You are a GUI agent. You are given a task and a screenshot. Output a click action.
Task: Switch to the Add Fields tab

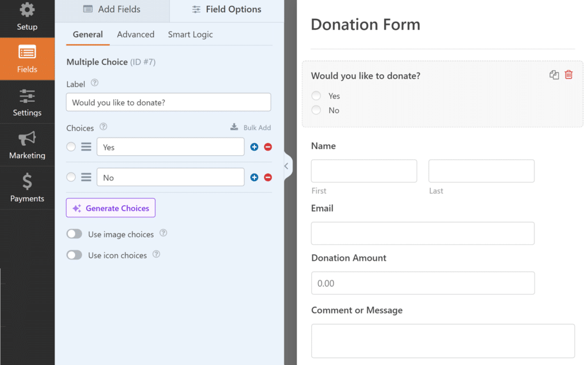(x=112, y=9)
